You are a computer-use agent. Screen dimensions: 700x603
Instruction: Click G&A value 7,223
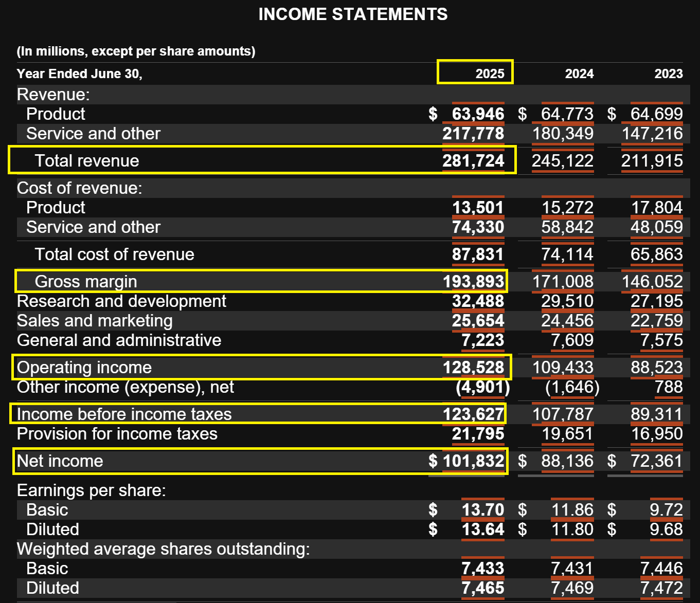click(482, 340)
